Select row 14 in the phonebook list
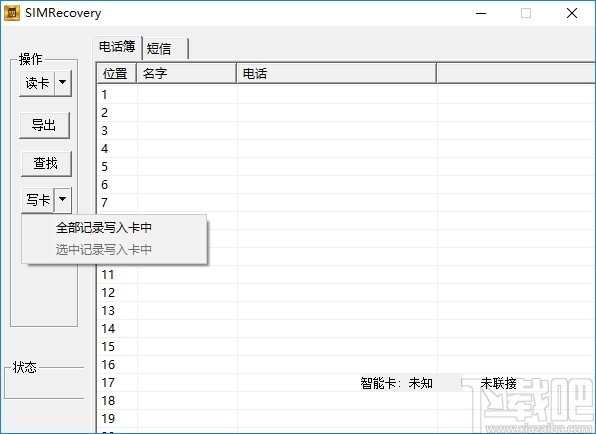Image resolution: width=596 pixels, height=434 pixels. click(346, 328)
